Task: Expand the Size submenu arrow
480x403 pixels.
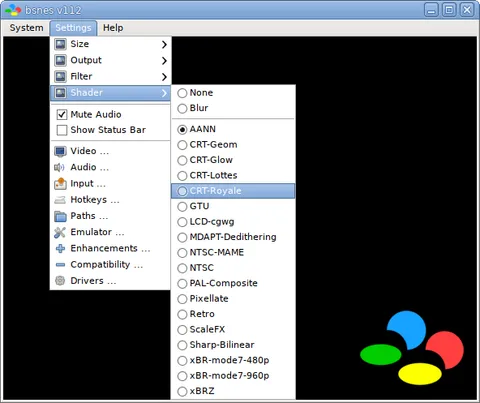Action: (164, 44)
